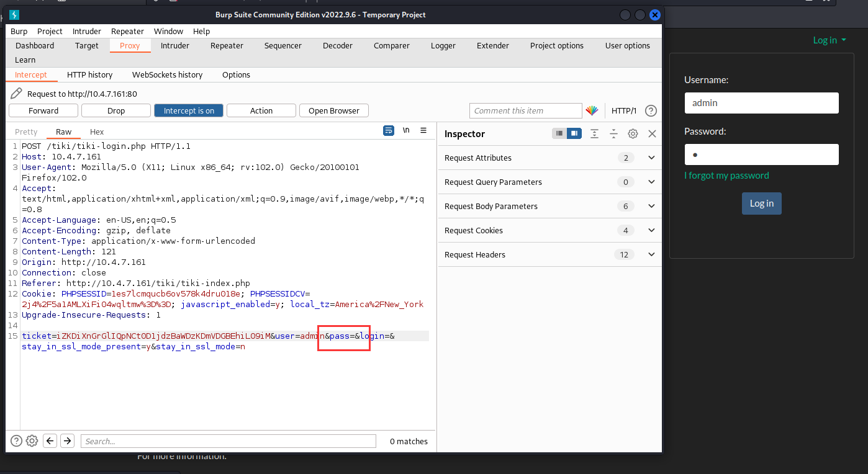Click the Burp Suite lightning logo icon
Screen dimensions: 868x474
(x=15, y=15)
